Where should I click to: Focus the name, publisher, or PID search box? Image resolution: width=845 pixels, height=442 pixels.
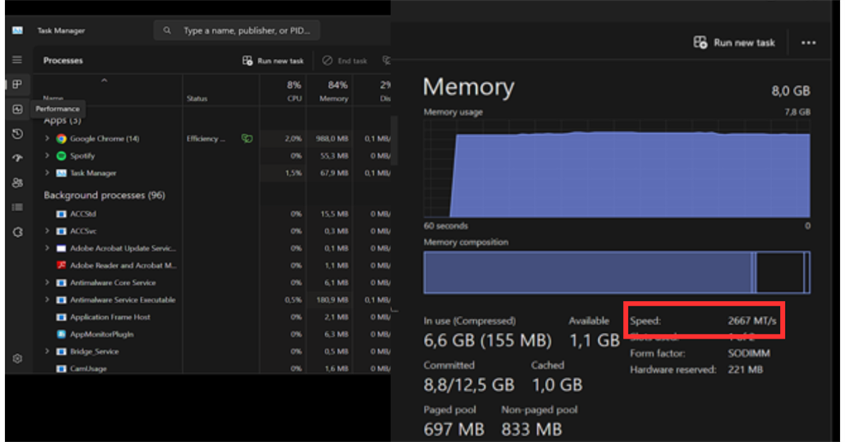click(x=237, y=31)
